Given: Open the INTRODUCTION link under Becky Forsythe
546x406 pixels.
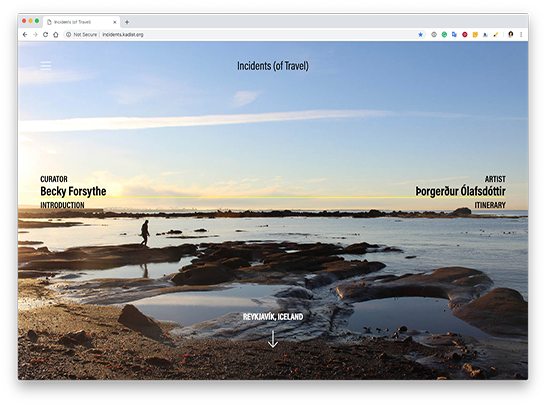Looking at the screenshot, I should click(x=62, y=205).
